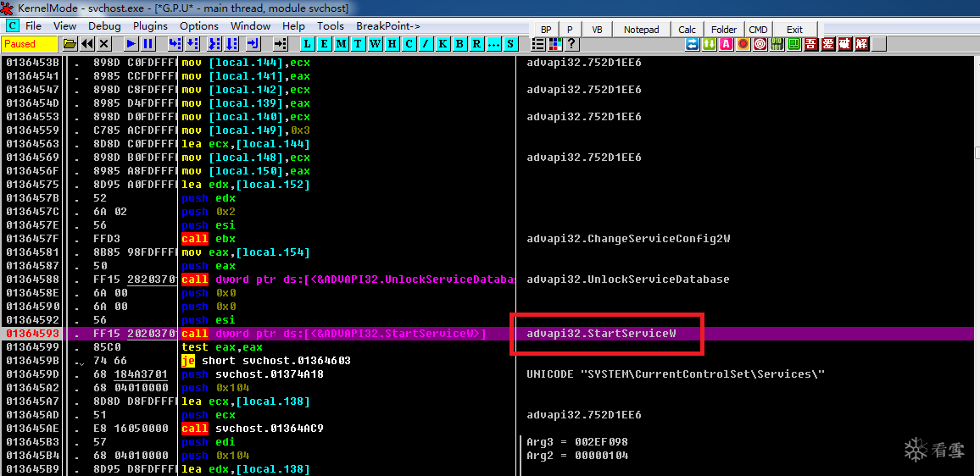Viewport: 980px width, 476px height.
Task: Click the red 吾 icon
Action: tap(810, 44)
